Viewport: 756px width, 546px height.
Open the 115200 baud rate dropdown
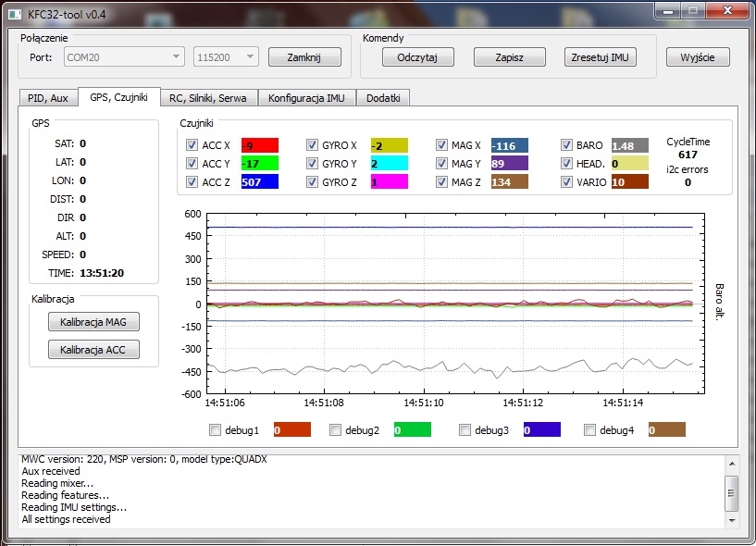coord(225,57)
